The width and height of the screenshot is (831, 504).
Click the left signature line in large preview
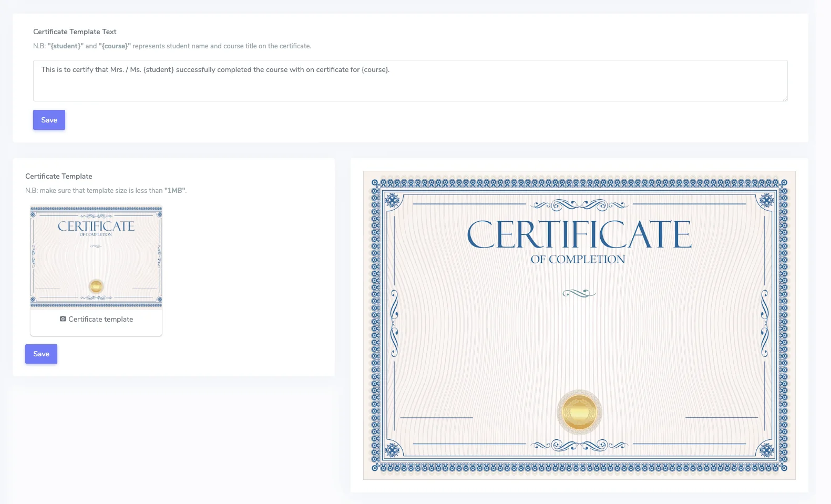coord(436,417)
